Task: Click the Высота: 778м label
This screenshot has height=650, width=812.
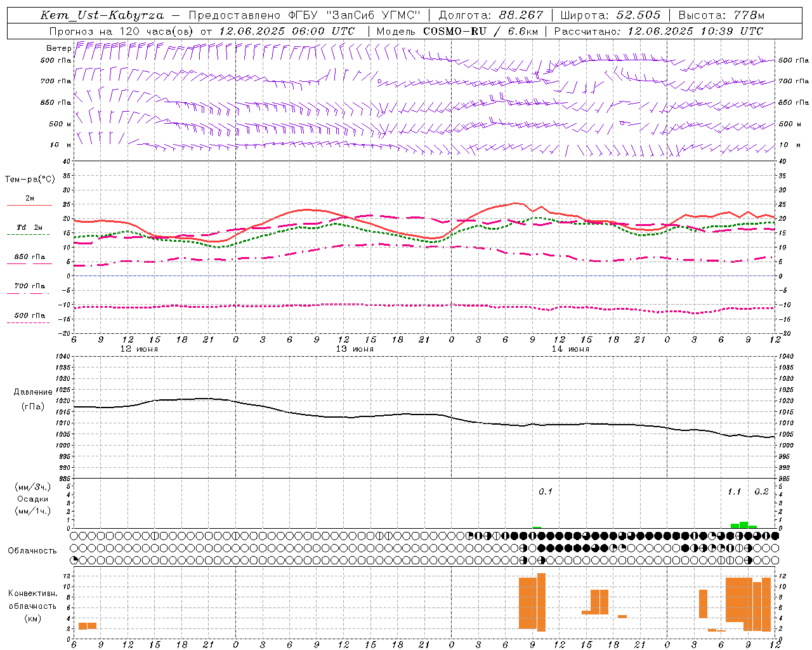Action: 721,15
